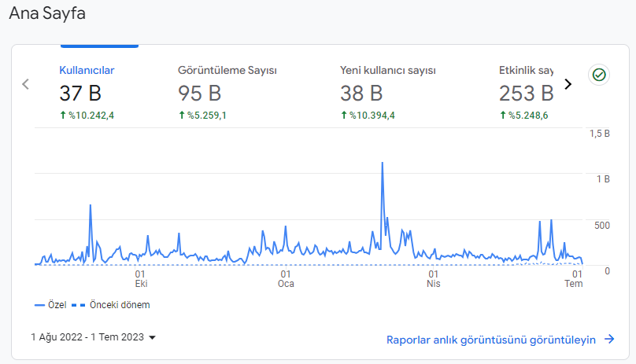
Task: Open the Etkinlik sayısı metric tab
Action: click(x=526, y=93)
